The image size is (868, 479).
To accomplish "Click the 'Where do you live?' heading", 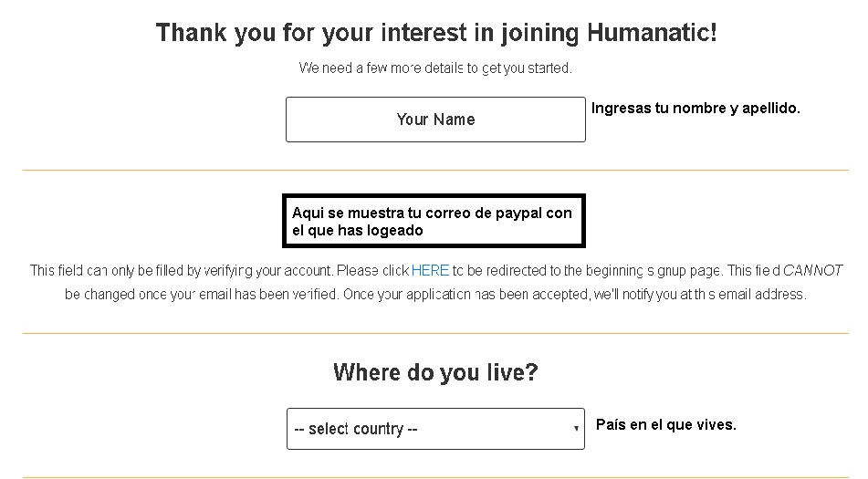I will tap(435, 372).
